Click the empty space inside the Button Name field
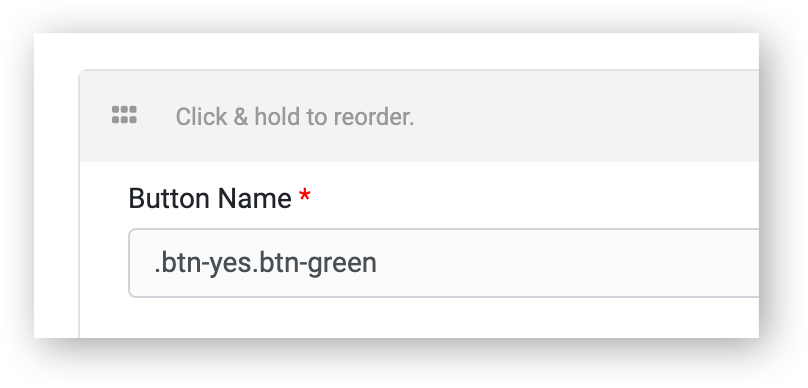Image resolution: width=808 pixels, height=388 pixels. pyautogui.click(x=567, y=263)
